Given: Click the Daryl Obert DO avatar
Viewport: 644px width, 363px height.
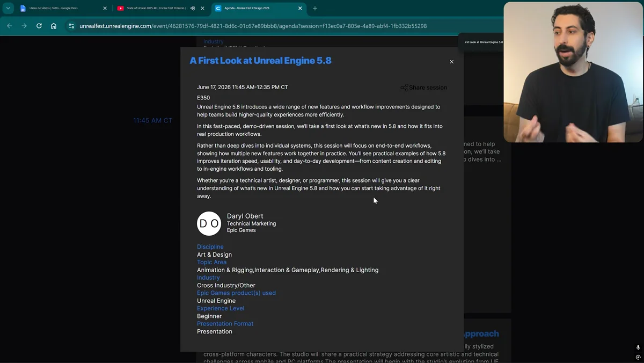Looking at the screenshot, I should [209, 223].
